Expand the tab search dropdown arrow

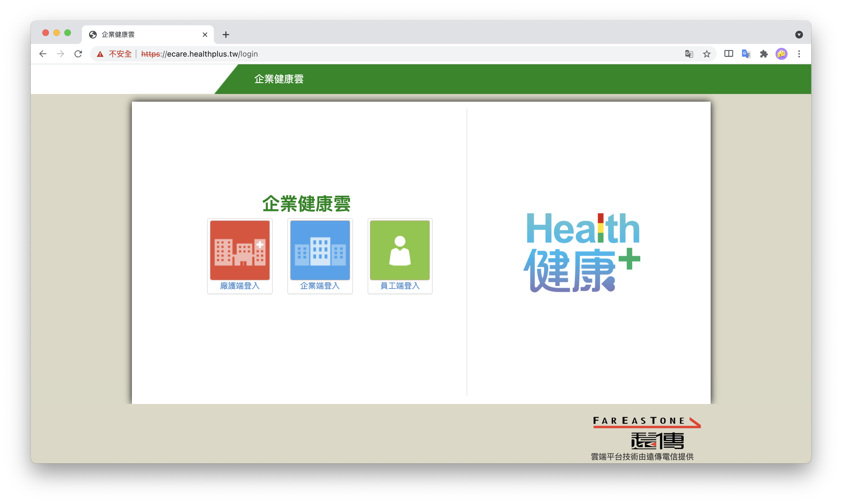pyautogui.click(x=799, y=34)
